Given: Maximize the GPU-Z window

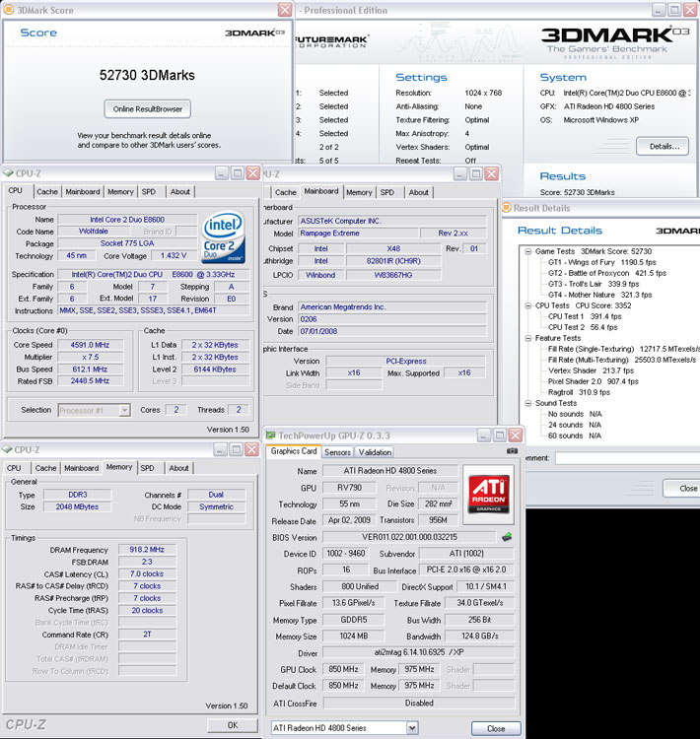Looking at the screenshot, I should click(500, 435).
